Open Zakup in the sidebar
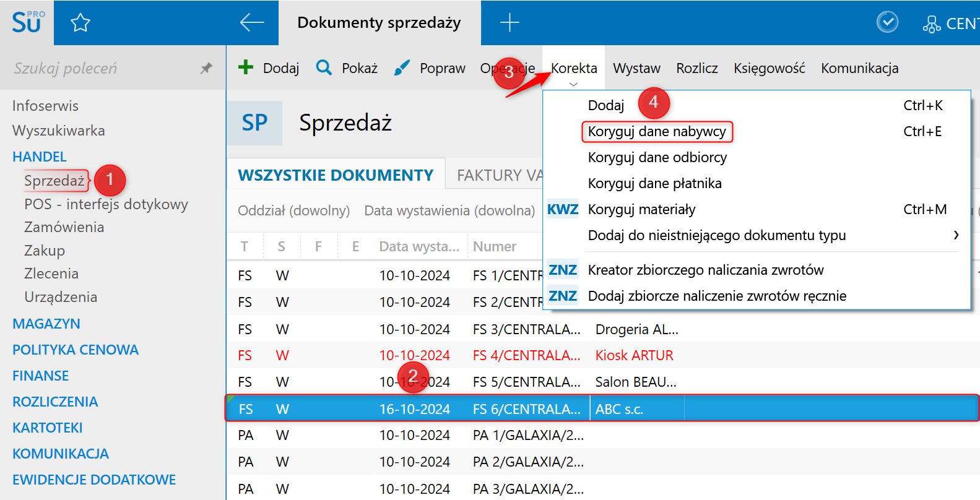Screen dimensions: 980x500 click(x=45, y=251)
